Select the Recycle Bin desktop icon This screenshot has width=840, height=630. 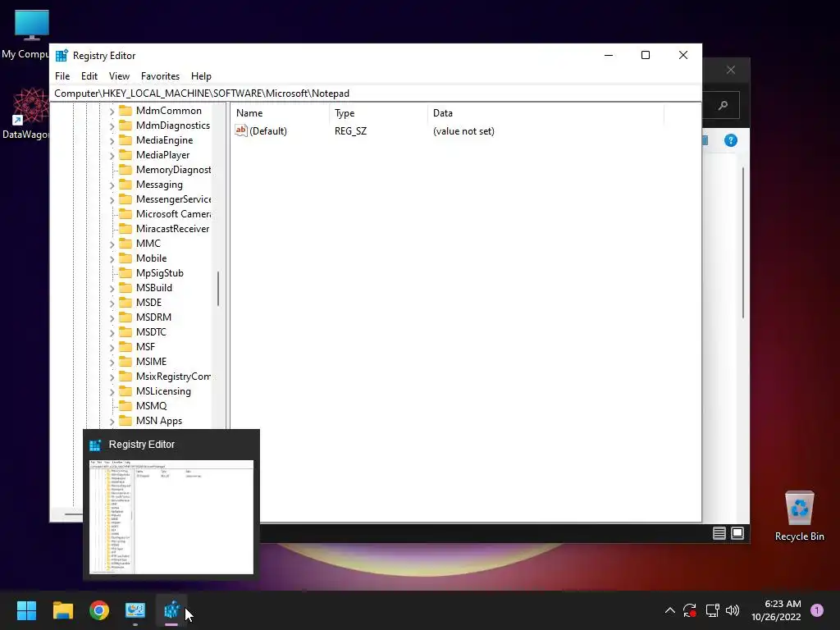(x=799, y=516)
